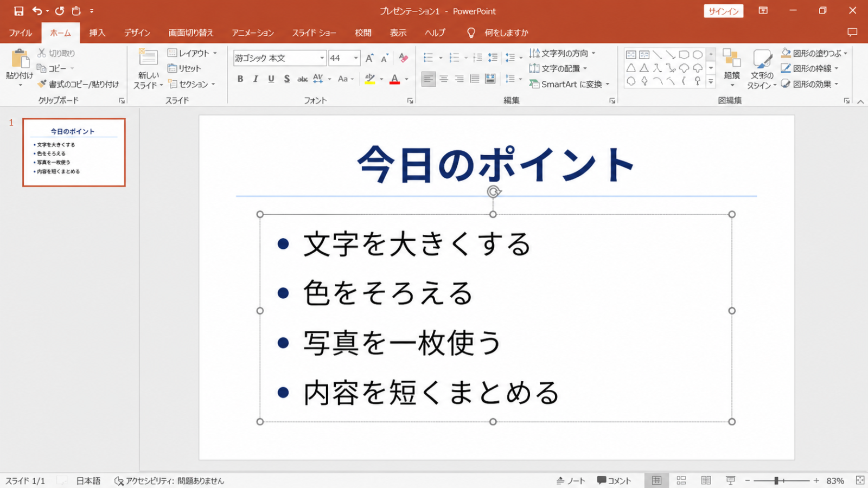
Task: Click the title 今日のポイント on the slide
Action: pos(496,164)
